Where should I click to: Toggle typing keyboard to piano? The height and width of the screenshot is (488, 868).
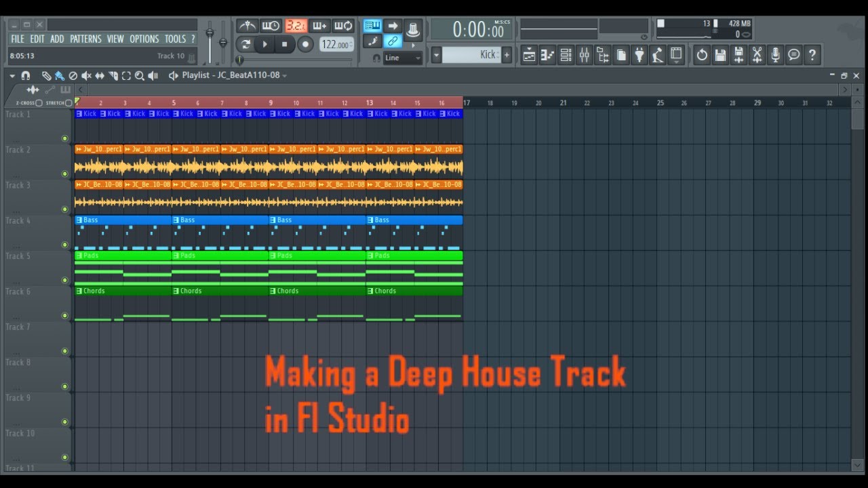(372, 26)
